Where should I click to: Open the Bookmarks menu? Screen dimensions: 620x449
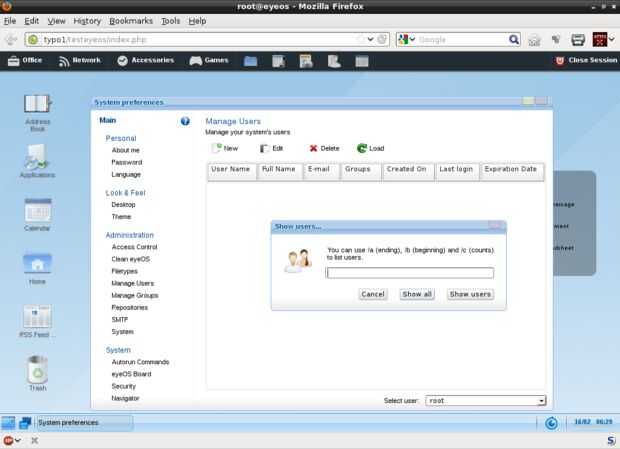pyautogui.click(x=131, y=21)
